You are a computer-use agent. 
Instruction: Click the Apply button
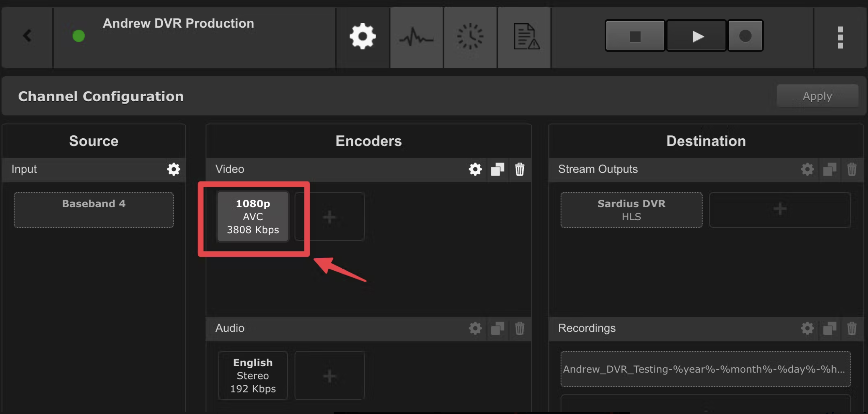click(818, 96)
